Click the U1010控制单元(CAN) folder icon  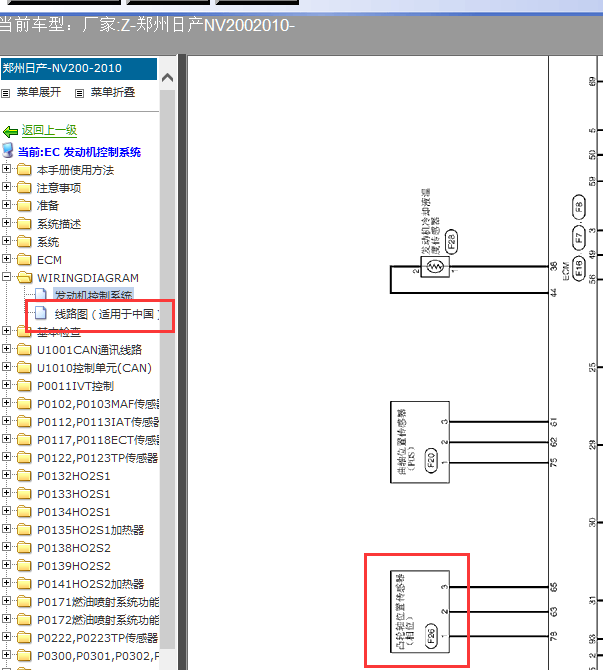[x=24, y=367]
